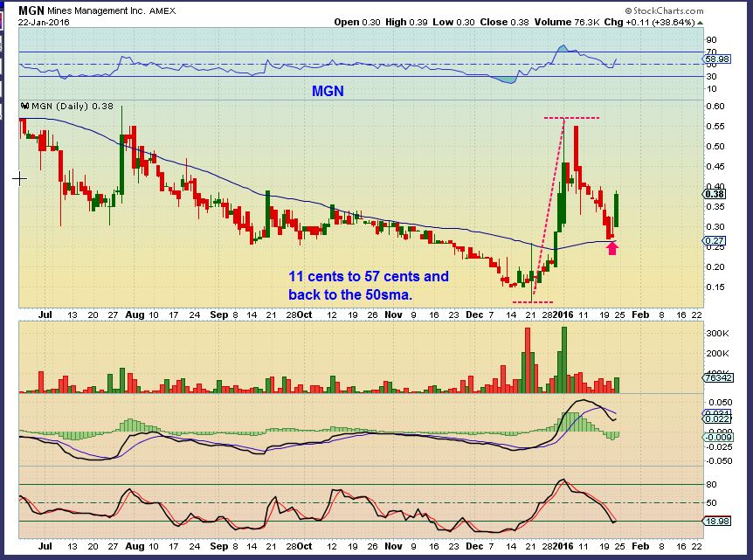The height and width of the screenshot is (560, 753).
Task: Click the 300K volume axis label
Action: (717, 334)
